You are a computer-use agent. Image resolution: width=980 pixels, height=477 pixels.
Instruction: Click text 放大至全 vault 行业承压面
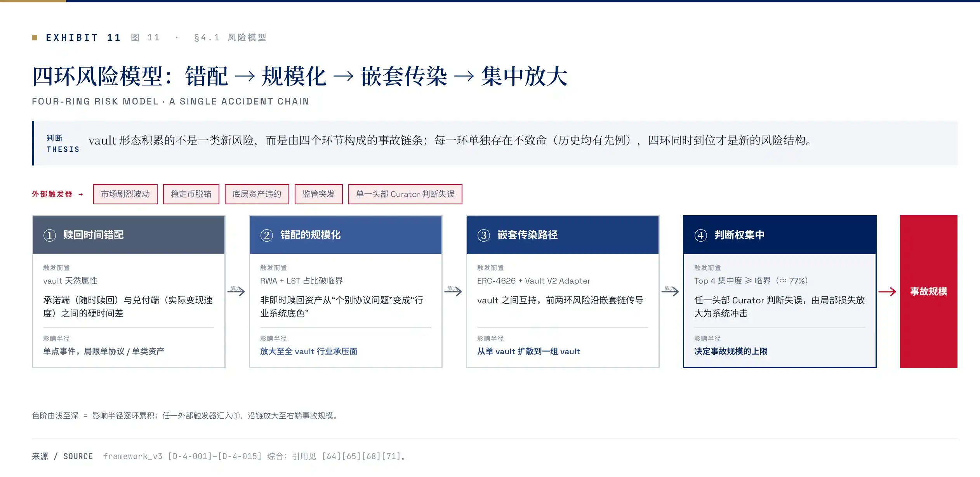pos(309,352)
